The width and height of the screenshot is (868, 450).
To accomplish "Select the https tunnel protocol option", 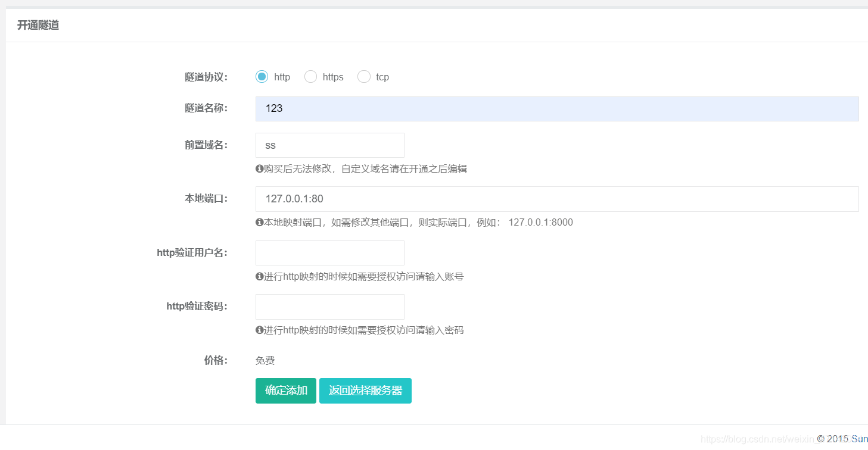I will point(310,77).
